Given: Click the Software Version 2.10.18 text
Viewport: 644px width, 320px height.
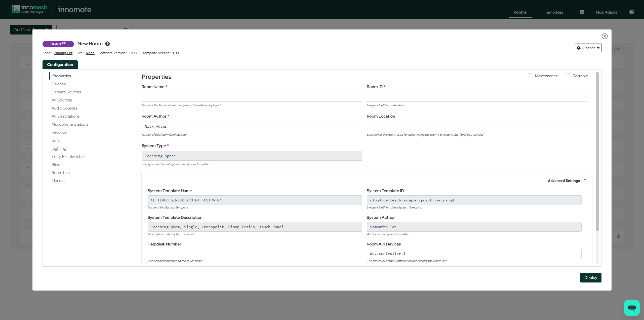Looking at the screenshot, I should [x=118, y=53].
